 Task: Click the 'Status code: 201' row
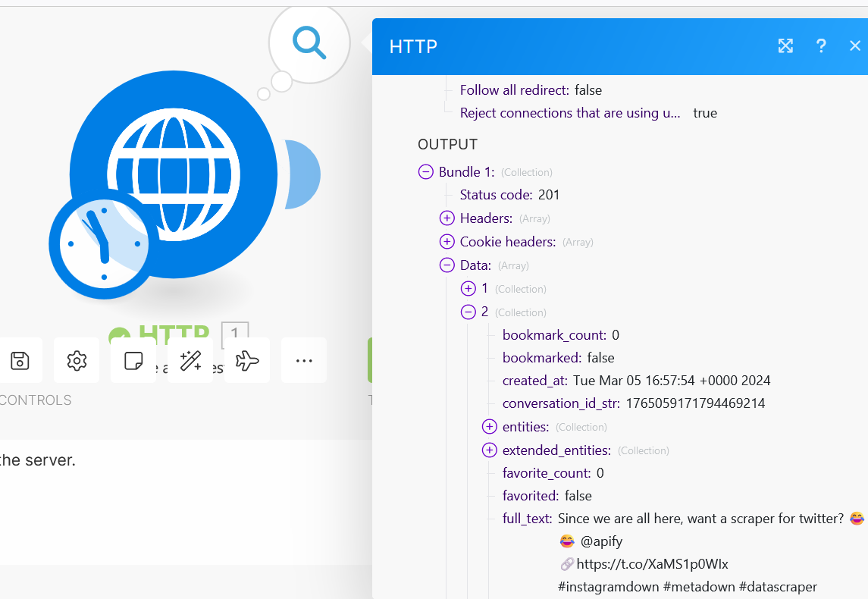pyautogui.click(x=509, y=195)
